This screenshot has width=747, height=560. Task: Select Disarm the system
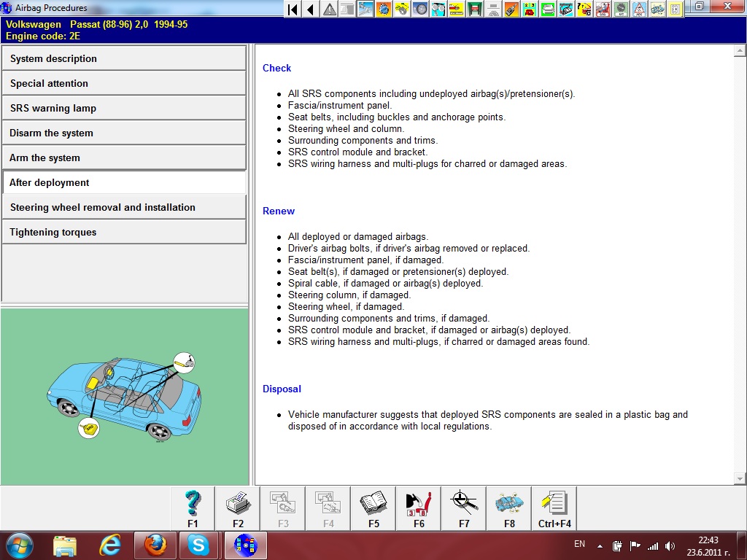coord(124,133)
